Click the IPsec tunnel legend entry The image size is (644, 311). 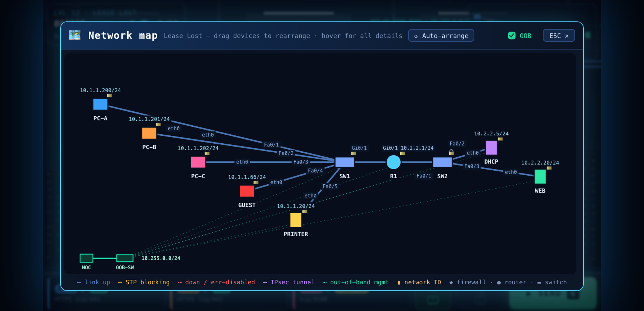pyautogui.click(x=289, y=282)
